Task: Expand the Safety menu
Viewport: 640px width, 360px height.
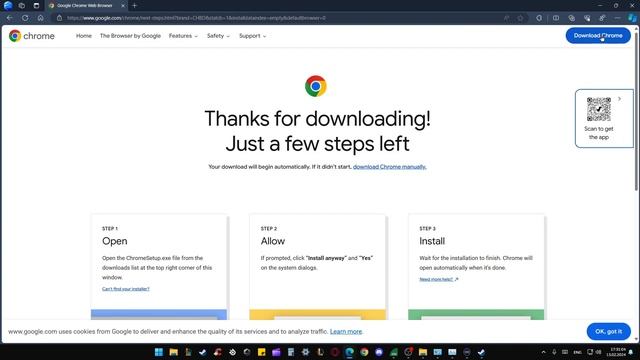Action: point(218,36)
